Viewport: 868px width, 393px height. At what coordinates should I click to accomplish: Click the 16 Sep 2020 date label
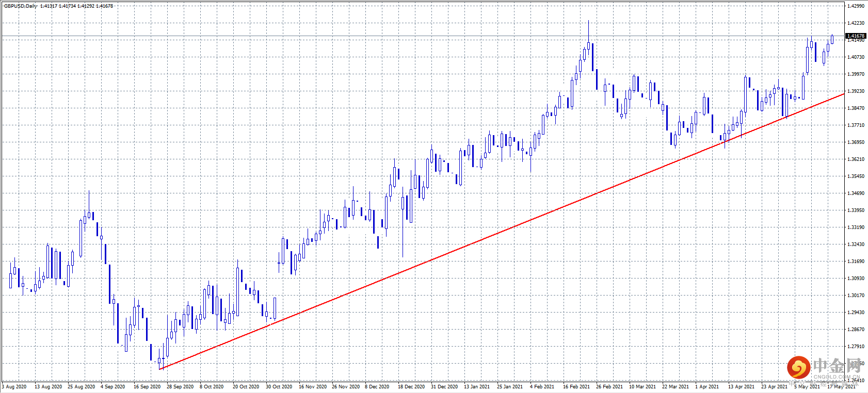(147, 387)
